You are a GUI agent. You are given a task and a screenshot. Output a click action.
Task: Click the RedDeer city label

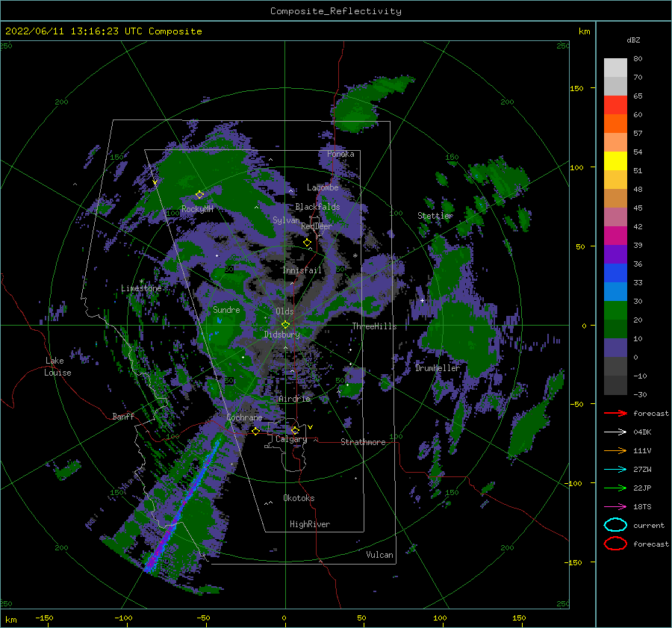[x=317, y=226]
